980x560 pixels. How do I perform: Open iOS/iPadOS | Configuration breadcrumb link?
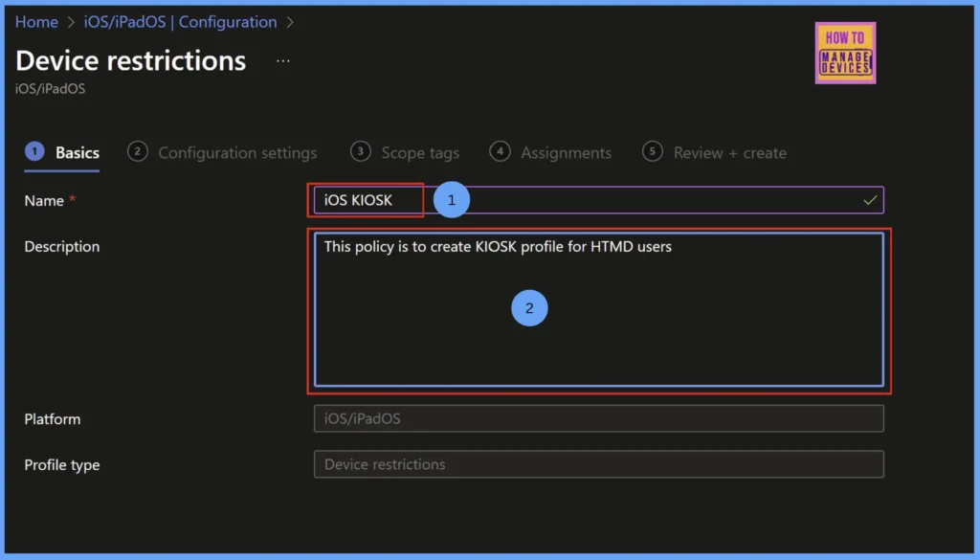pyautogui.click(x=180, y=22)
